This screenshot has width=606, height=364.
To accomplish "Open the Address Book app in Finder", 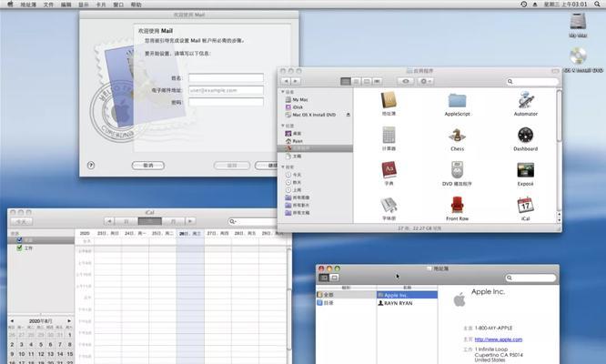I will click(x=389, y=100).
